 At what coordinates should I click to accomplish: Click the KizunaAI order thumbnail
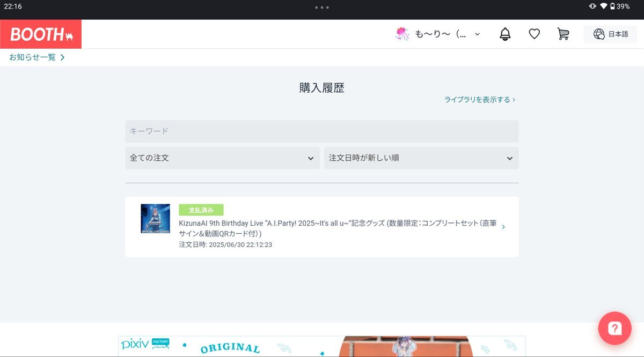[155, 218]
